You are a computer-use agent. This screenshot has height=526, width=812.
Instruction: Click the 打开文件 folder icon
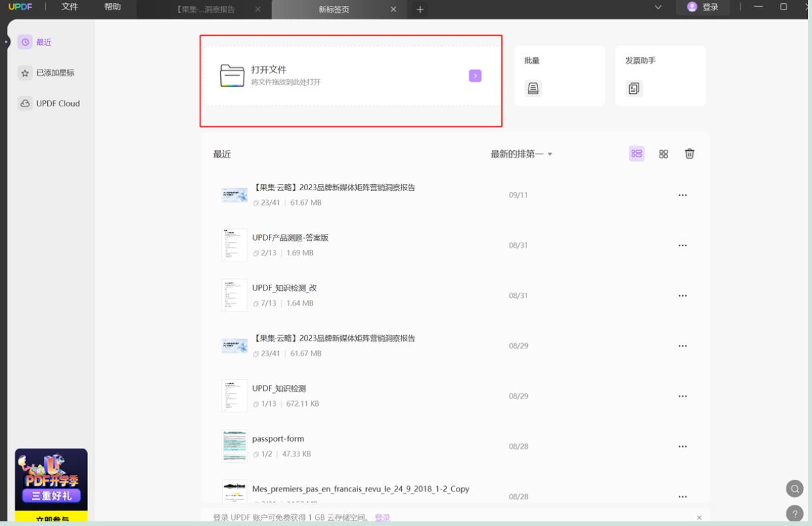(232, 76)
